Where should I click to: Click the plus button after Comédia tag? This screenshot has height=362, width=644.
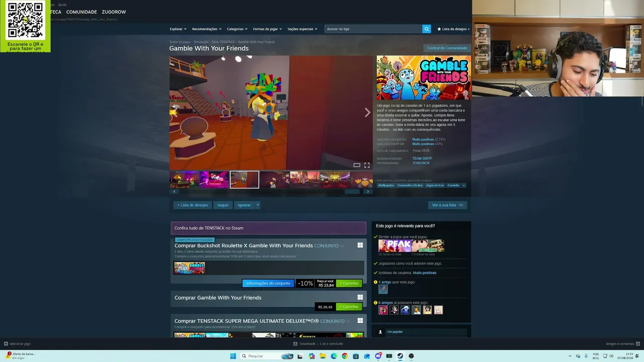pyautogui.click(x=463, y=186)
